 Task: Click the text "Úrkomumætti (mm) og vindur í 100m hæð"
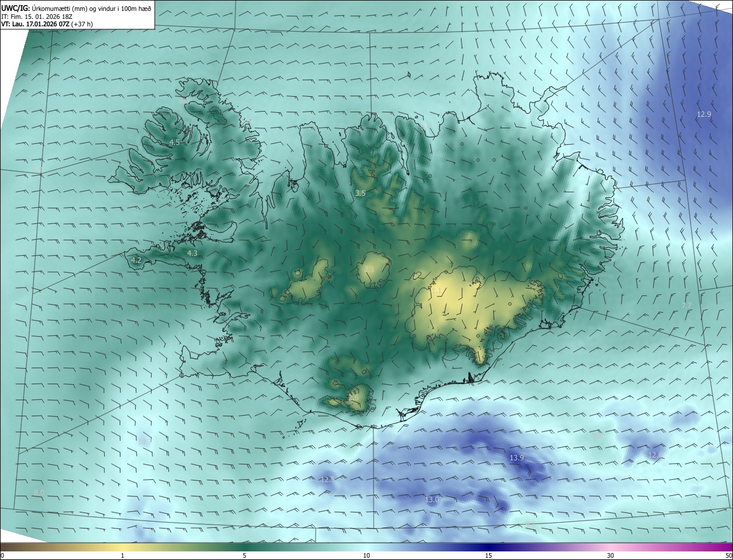point(92,7)
